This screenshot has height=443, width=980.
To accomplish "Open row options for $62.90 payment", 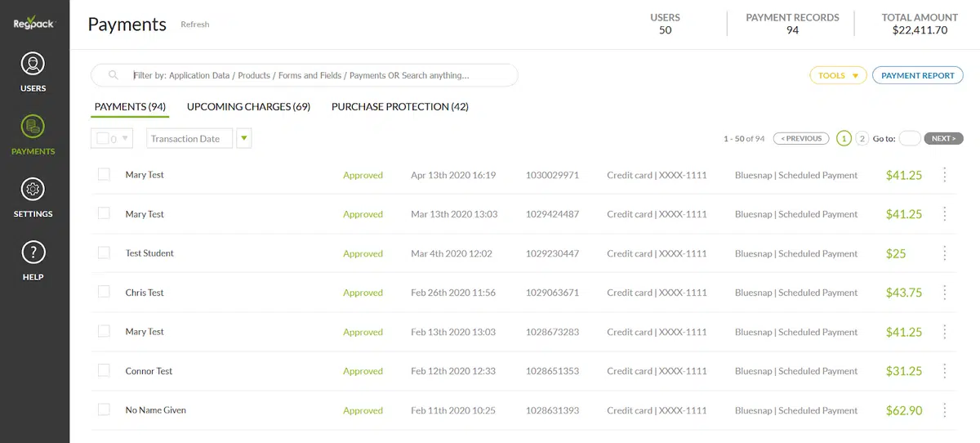I will pos(945,410).
